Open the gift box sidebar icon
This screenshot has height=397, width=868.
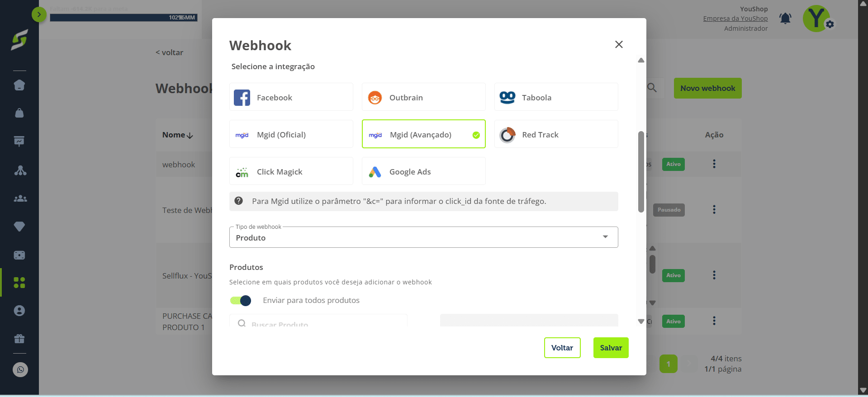(x=19, y=339)
